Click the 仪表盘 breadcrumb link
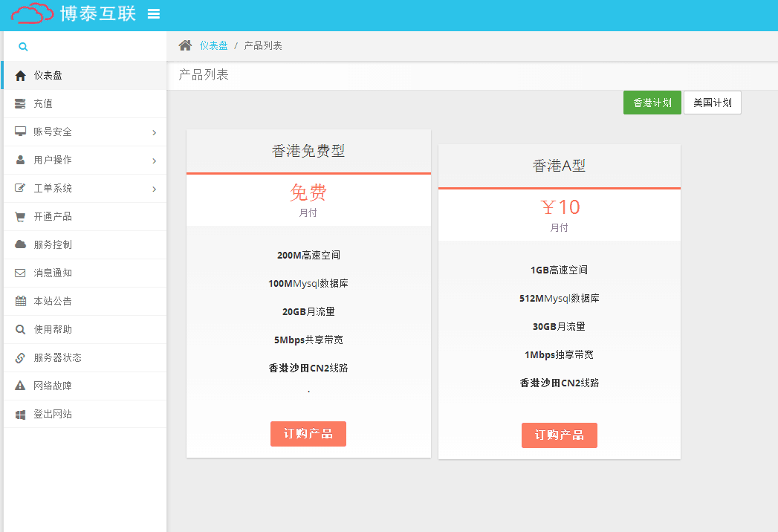Image resolution: width=778 pixels, height=532 pixels. (x=213, y=45)
